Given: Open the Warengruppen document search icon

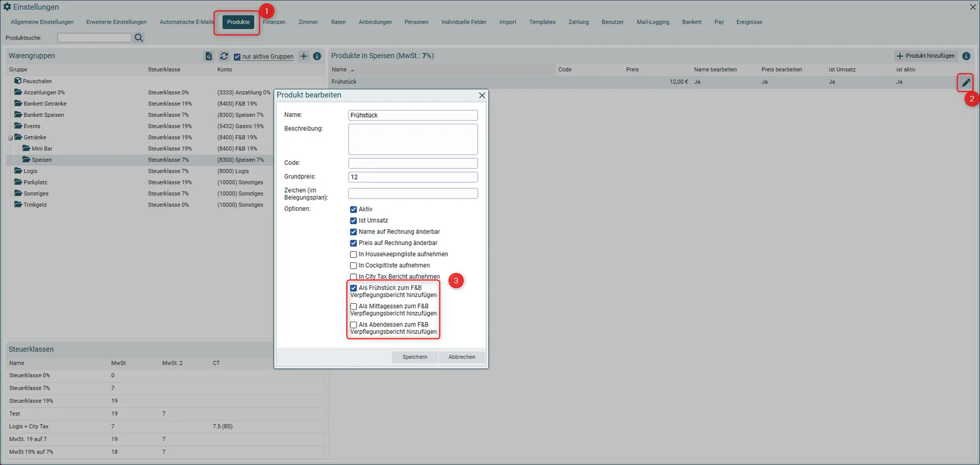Looking at the screenshot, I should click(x=209, y=56).
